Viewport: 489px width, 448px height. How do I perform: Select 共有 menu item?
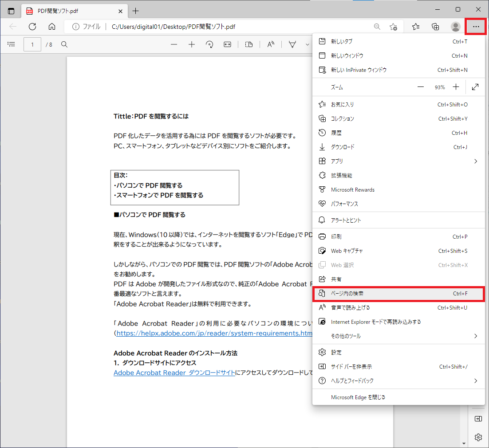point(398,279)
